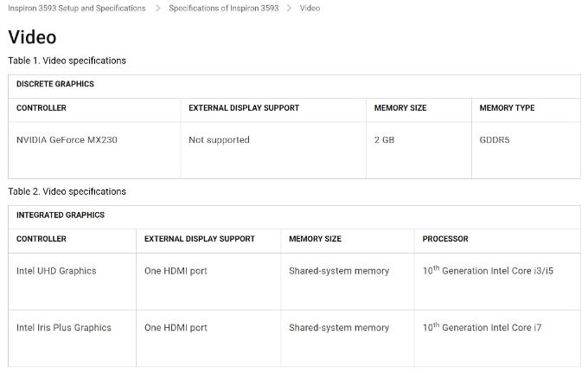Go to Specifications of Inspiron 3593 breadcrumb
The width and height of the screenshot is (588, 373).
click(223, 8)
